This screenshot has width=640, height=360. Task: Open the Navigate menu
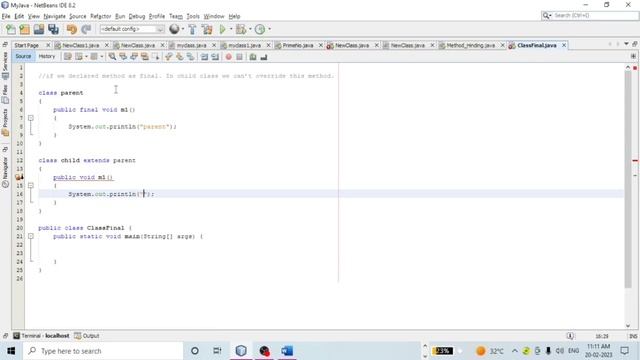click(x=54, y=16)
